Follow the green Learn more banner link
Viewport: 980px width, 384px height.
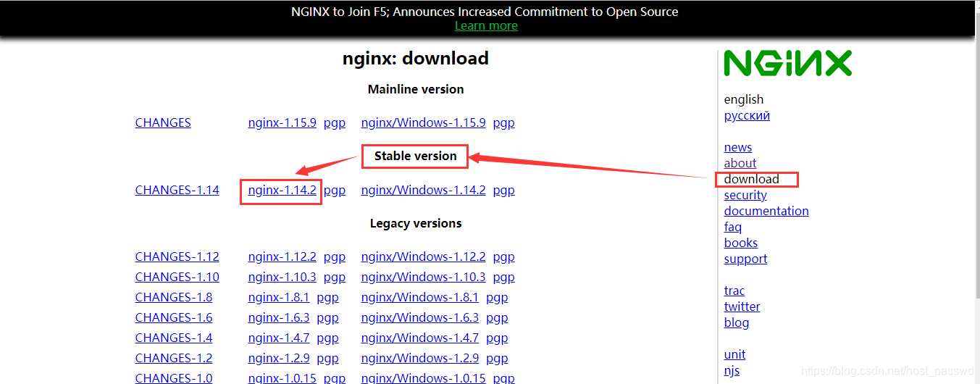[486, 25]
